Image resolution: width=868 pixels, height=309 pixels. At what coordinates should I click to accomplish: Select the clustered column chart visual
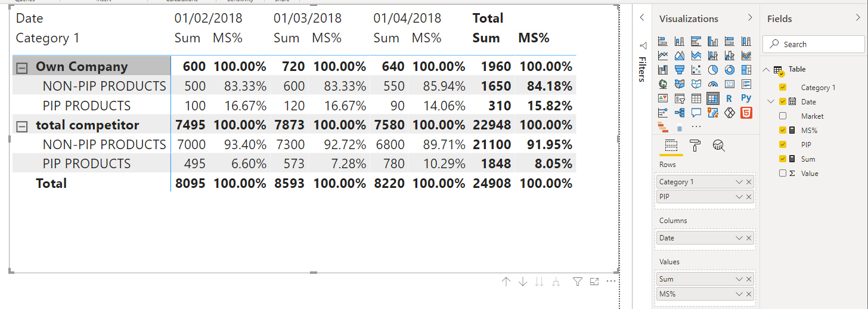712,41
